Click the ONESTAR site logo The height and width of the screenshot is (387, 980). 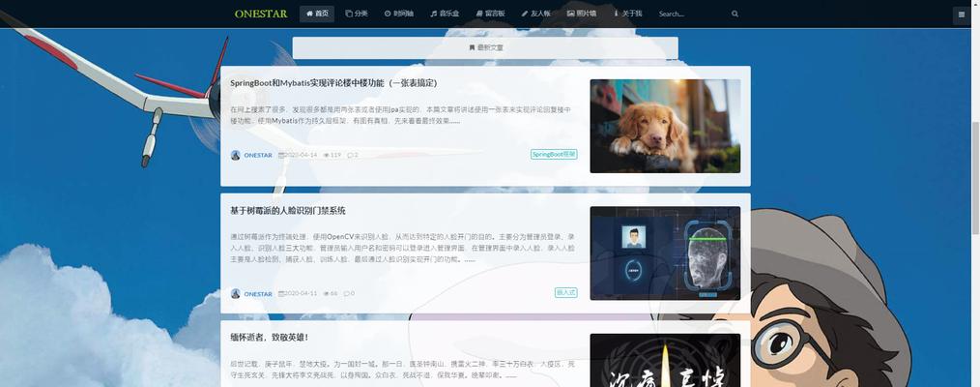(261, 14)
